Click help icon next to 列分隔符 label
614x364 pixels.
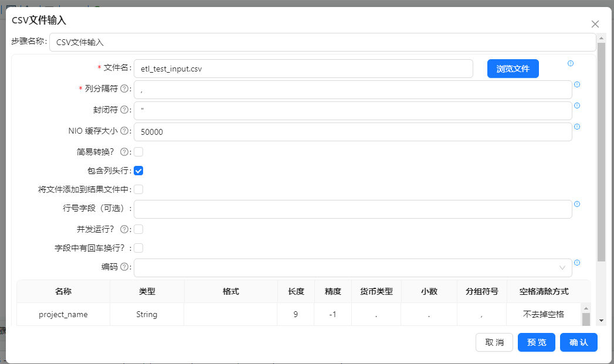tap(124, 89)
